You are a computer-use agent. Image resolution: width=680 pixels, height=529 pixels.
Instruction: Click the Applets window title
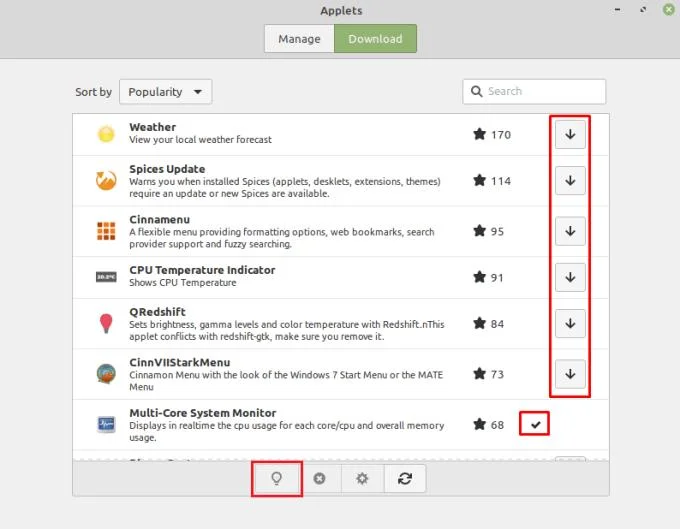[x=341, y=11]
